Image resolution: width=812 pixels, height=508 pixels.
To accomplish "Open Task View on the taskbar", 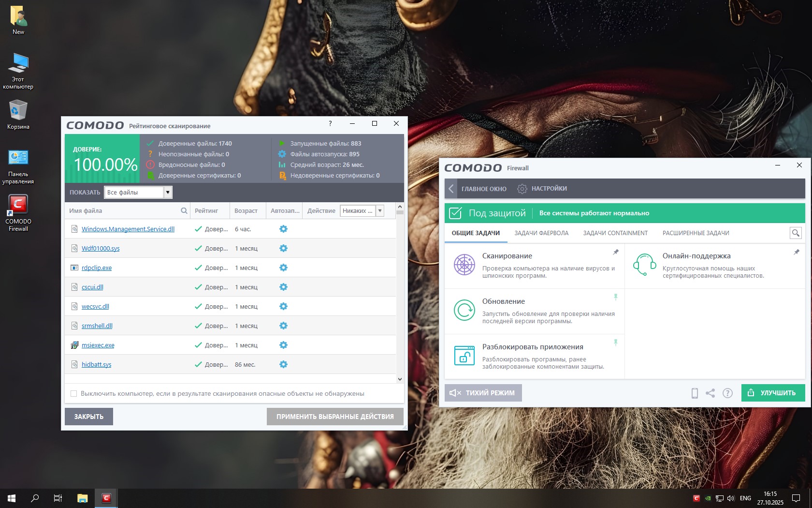I will click(58, 498).
